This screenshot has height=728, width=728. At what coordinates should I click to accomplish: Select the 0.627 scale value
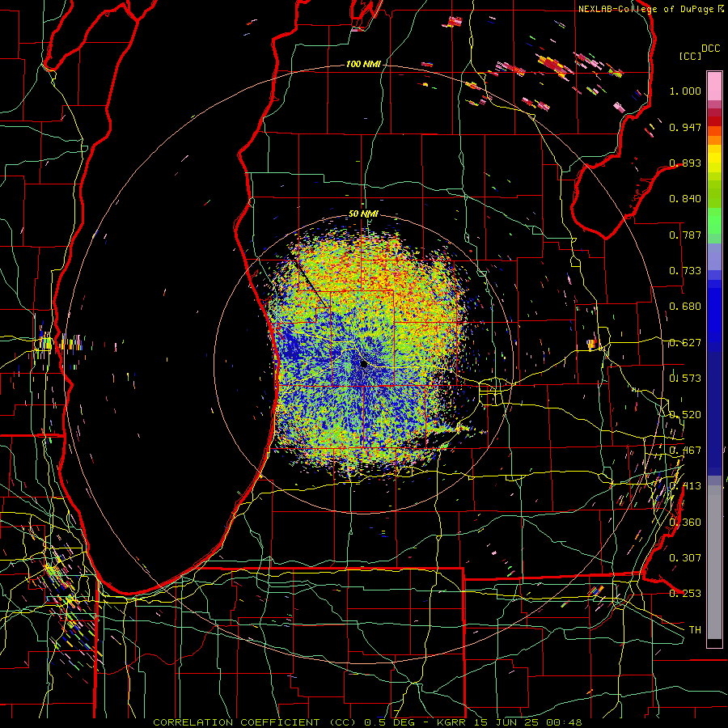click(x=685, y=343)
